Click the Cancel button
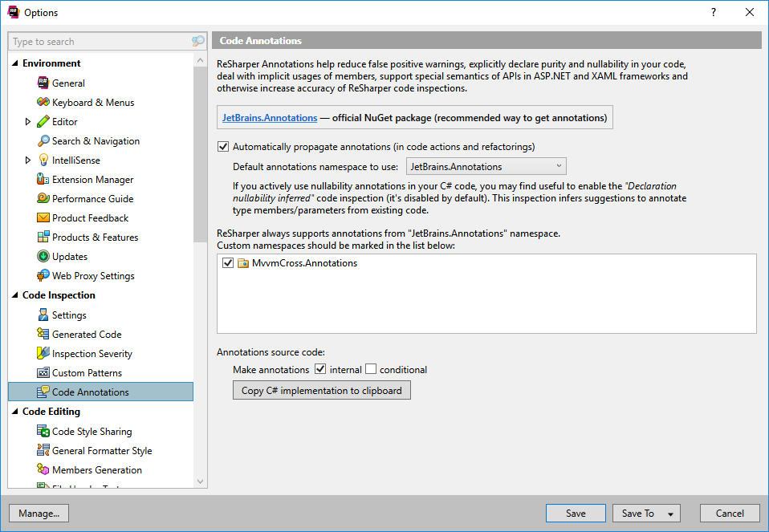 click(730, 514)
